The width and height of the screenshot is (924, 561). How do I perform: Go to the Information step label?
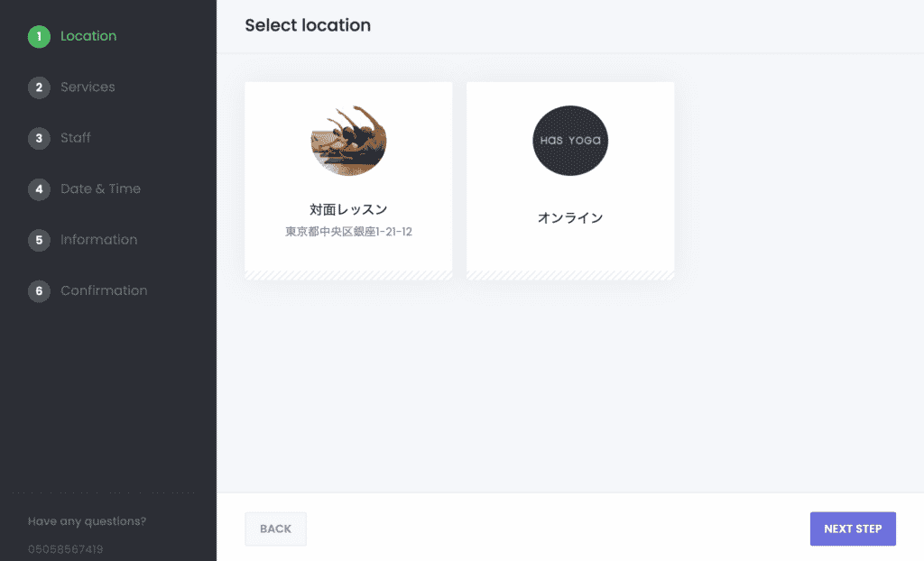pyautogui.click(x=99, y=240)
